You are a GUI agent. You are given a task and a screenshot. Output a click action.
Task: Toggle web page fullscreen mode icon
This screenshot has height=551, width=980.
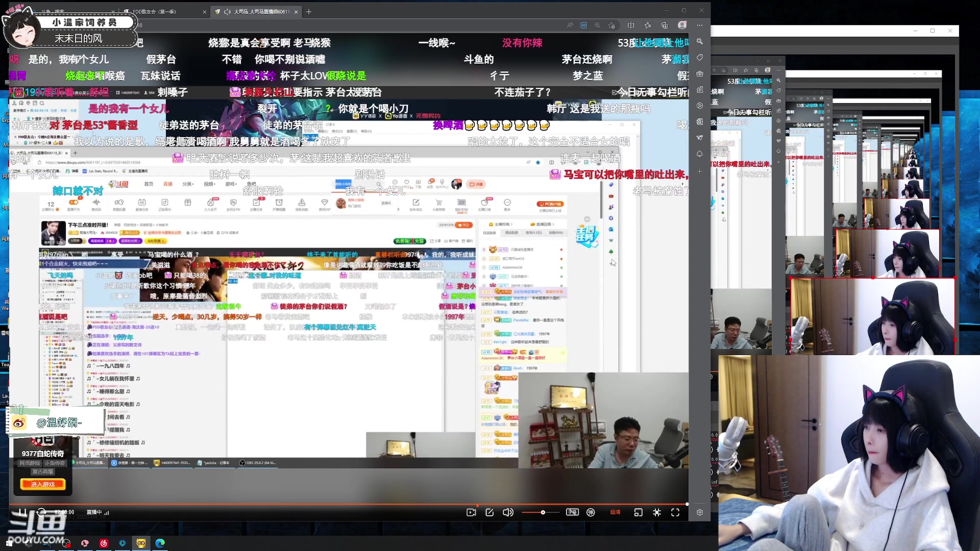tap(657, 512)
